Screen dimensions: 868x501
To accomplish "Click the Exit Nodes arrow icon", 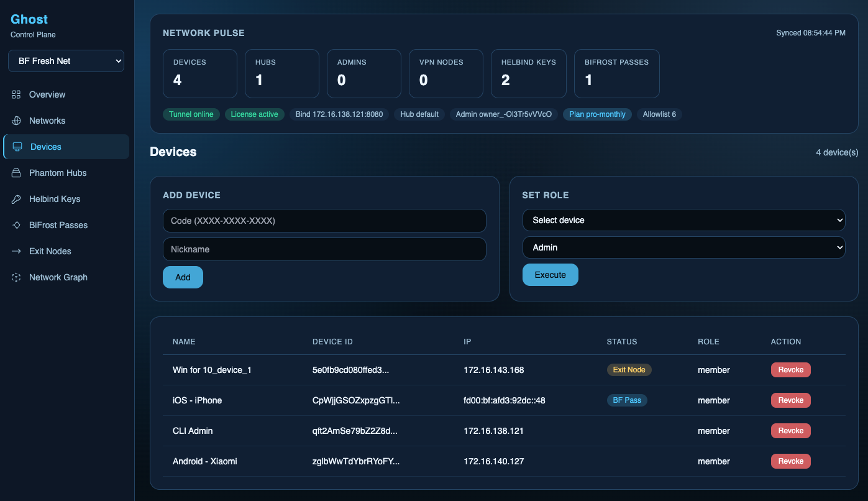I will coord(16,251).
